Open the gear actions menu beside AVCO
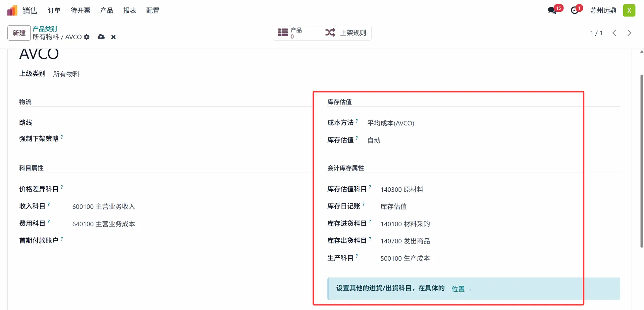644x310 pixels. point(87,37)
